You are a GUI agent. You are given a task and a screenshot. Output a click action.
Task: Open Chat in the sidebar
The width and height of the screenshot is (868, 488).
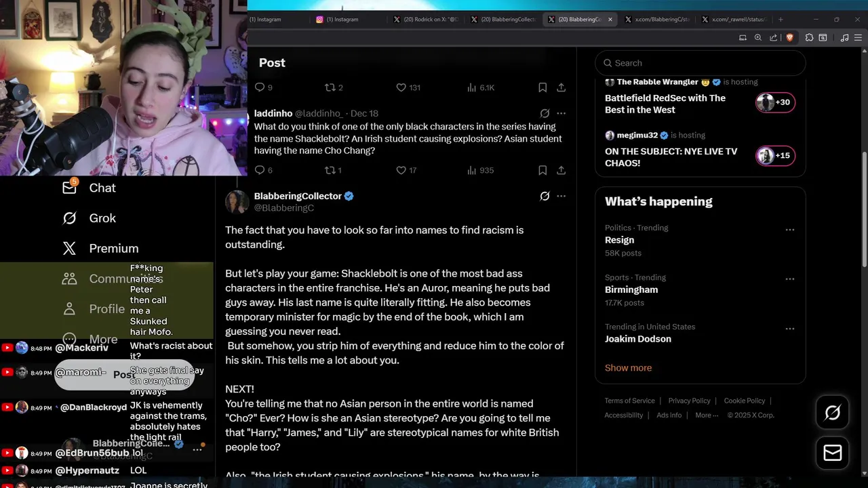coord(89,188)
